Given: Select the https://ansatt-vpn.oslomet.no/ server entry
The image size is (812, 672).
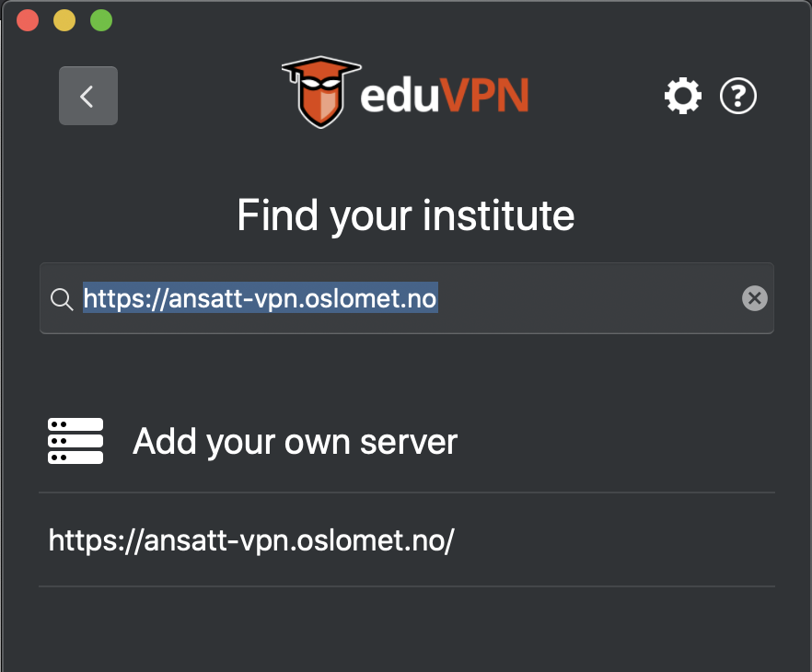Looking at the screenshot, I should (407, 539).
